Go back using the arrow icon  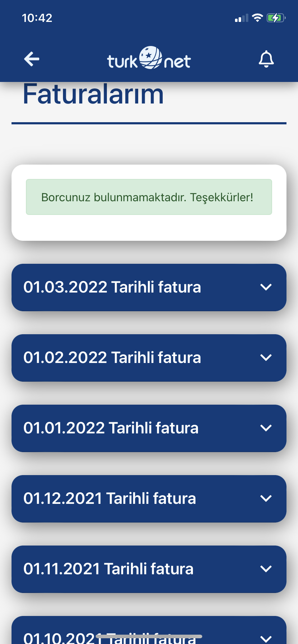[x=32, y=59]
